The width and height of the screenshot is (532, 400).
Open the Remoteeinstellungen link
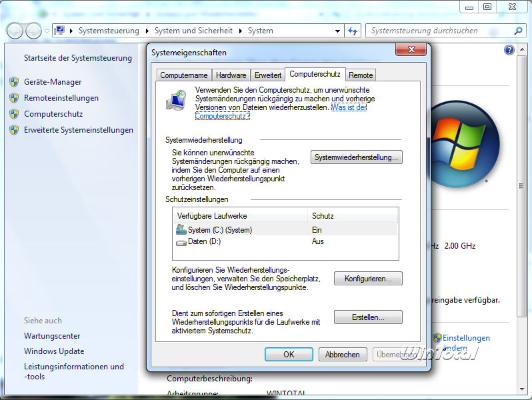tap(61, 98)
